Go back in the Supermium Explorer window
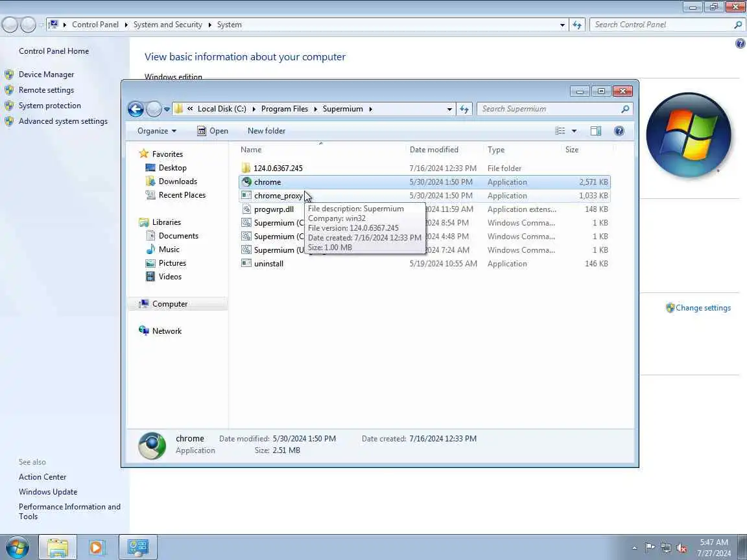Viewport: 747px width, 560px height. [x=136, y=109]
